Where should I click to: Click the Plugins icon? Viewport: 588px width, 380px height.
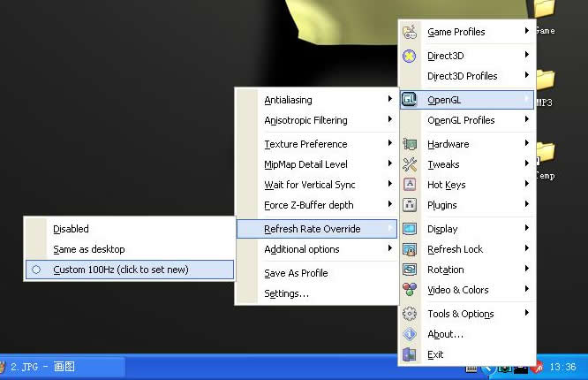(410, 205)
